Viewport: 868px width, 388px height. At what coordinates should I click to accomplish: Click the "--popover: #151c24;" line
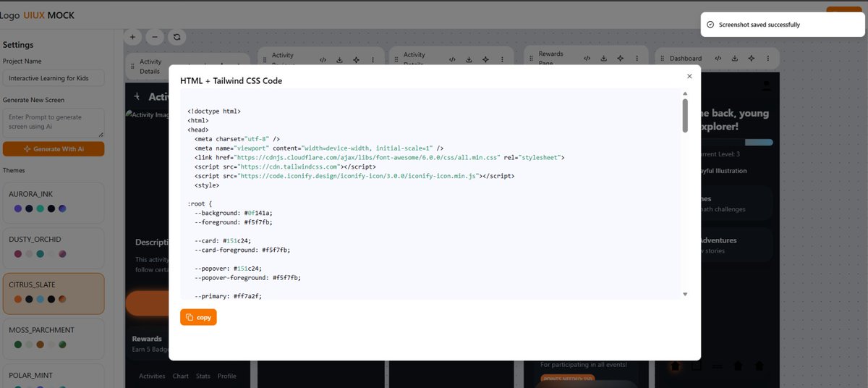(229, 269)
